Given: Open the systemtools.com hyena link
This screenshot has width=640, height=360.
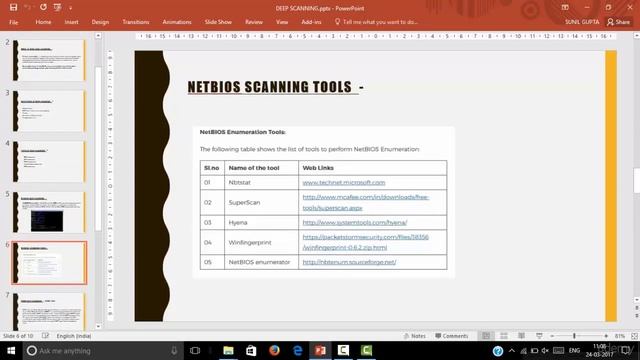Looking at the screenshot, I should pos(355,222).
